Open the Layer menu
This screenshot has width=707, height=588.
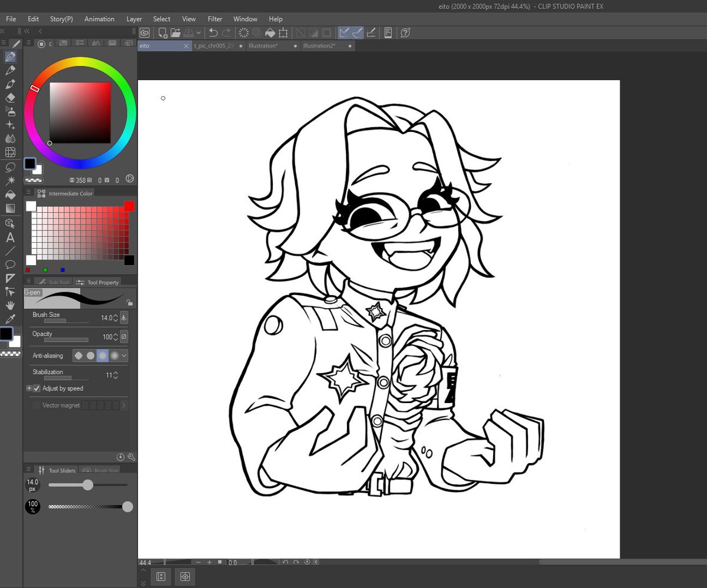click(x=134, y=19)
